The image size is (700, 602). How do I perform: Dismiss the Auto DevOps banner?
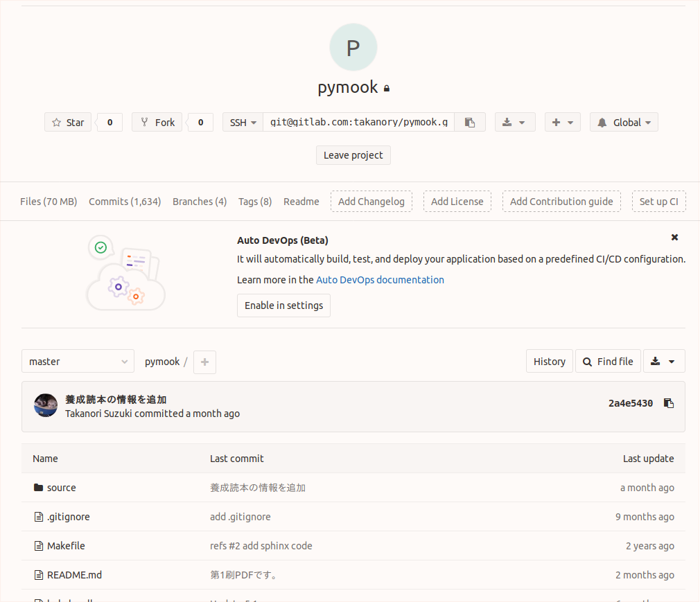(674, 238)
